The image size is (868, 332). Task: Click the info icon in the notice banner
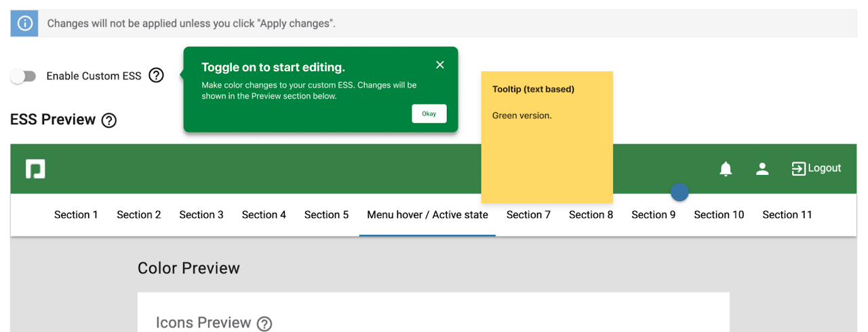tap(25, 24)
